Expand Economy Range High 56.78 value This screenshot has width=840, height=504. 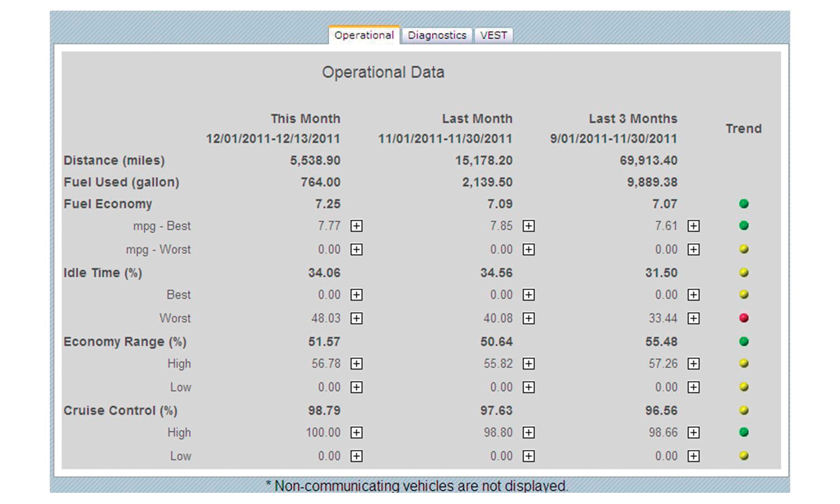[x=356, y=363]
